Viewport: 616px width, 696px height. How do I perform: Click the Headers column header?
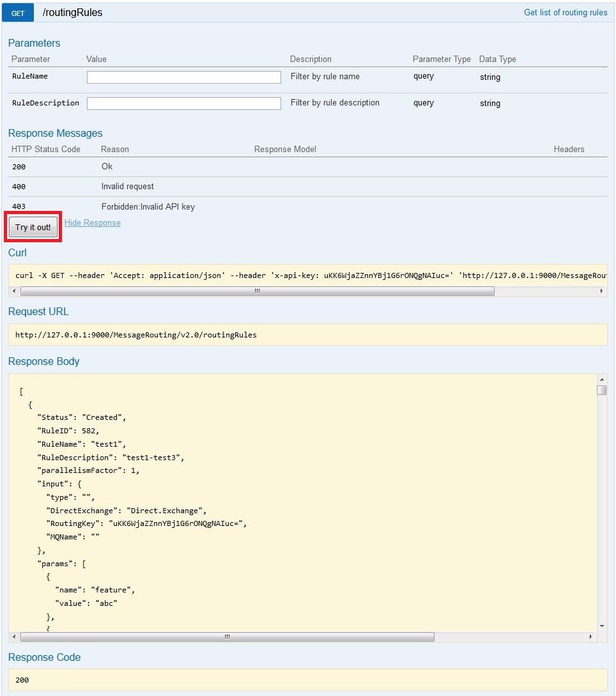(569, 149)
